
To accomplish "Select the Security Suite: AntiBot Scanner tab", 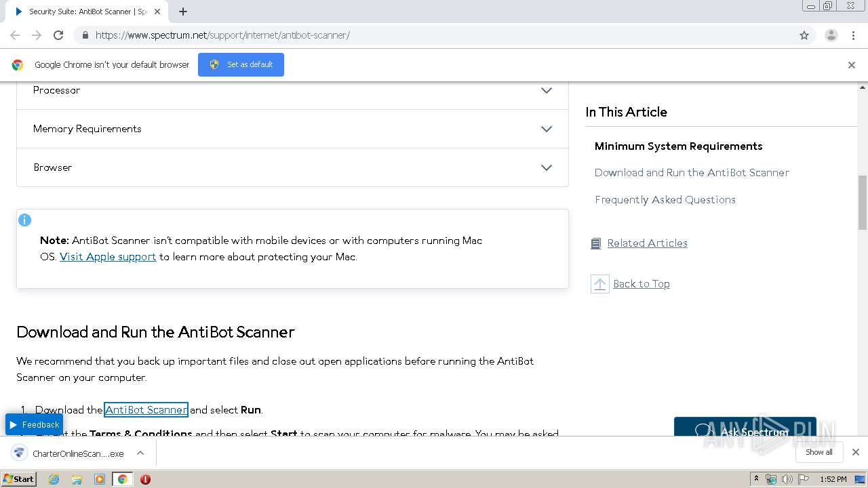I will click(87, 12).
